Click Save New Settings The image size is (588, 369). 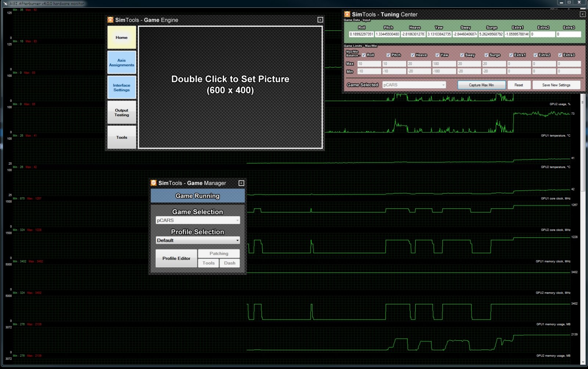(556, 85)
